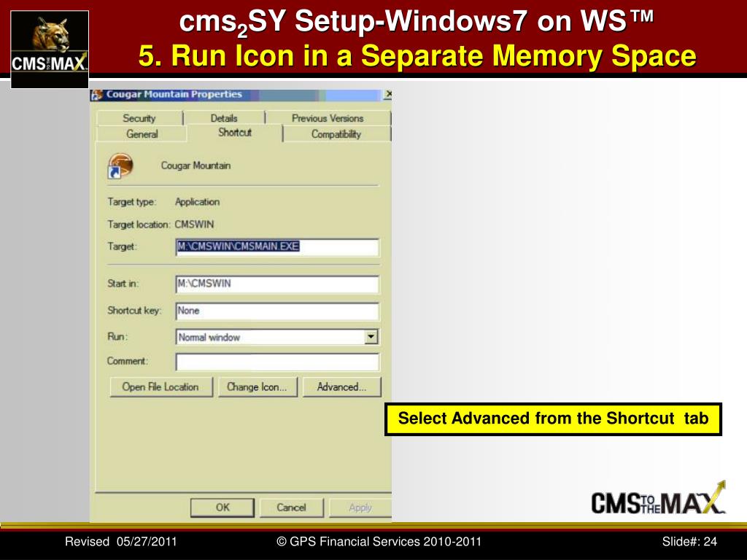This screenshot has width=747, height=560.
Task: Click the Open File Location button
Action: (x=160, y=387)
